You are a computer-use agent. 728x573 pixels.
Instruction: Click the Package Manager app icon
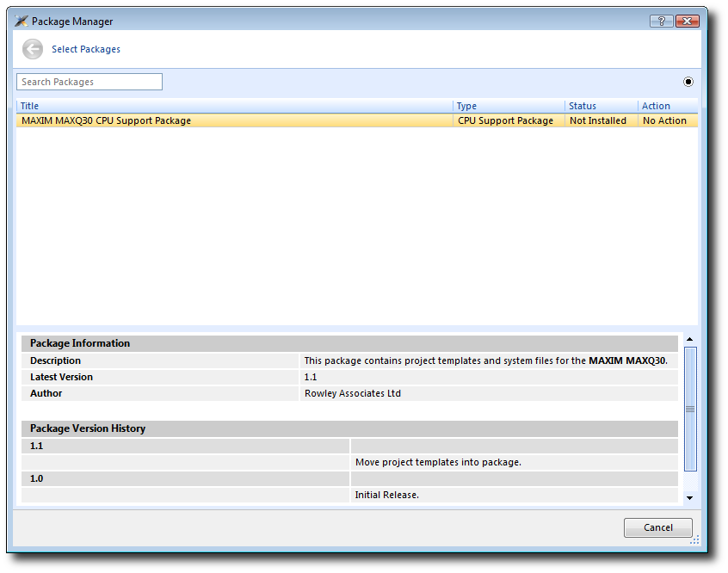[22, 21]
